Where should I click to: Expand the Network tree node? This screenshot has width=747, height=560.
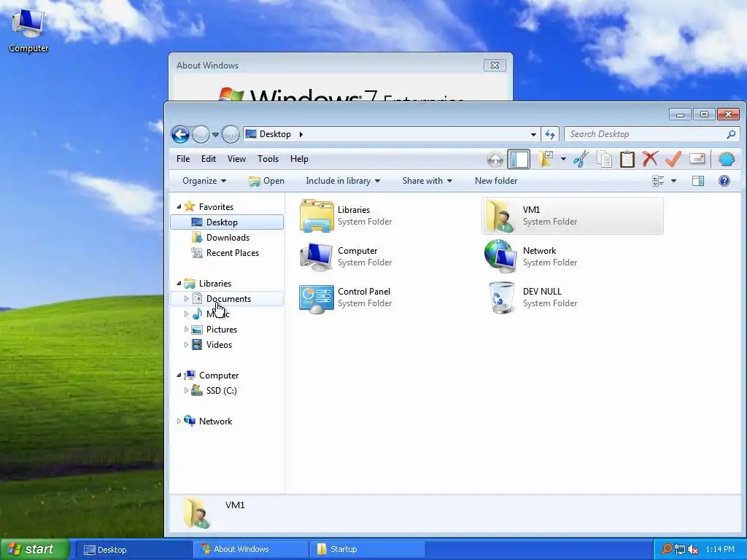[179, 421]
